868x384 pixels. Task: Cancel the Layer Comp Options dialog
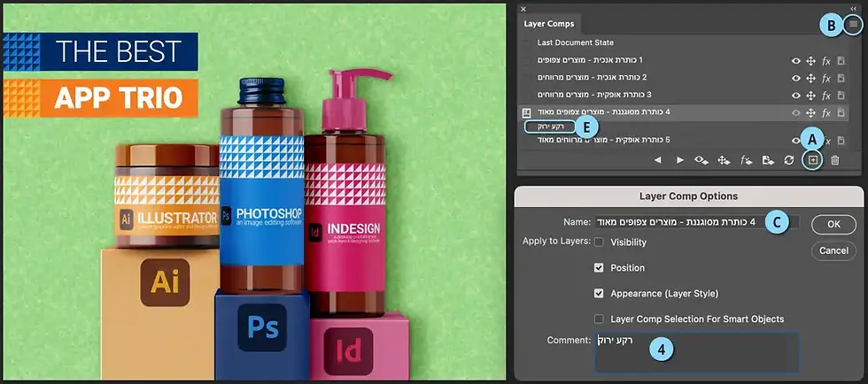(833, 250)
